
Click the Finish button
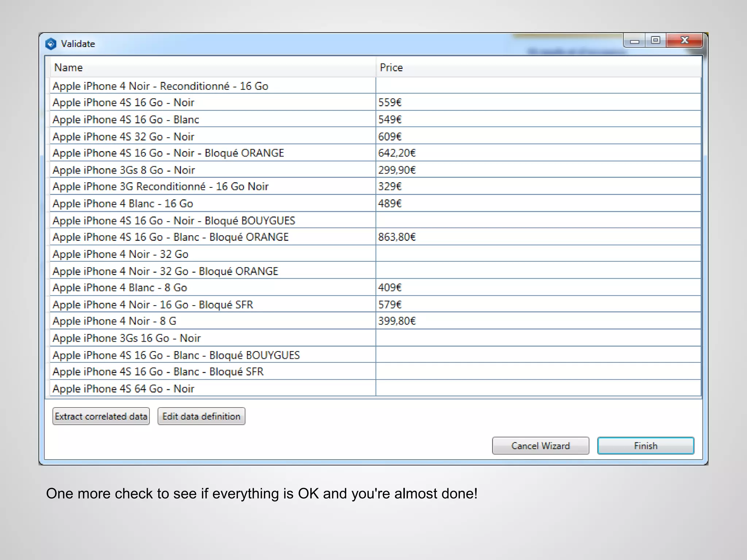pos(645,446)
